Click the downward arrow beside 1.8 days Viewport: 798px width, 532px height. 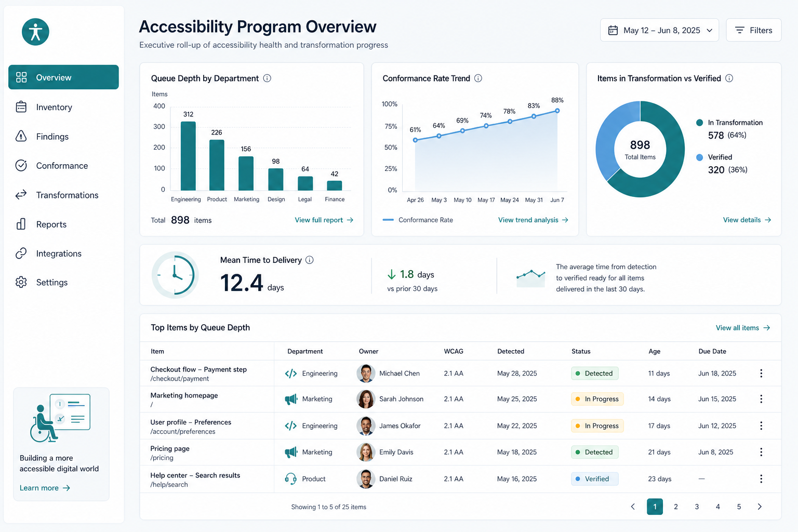coord(392,274)
